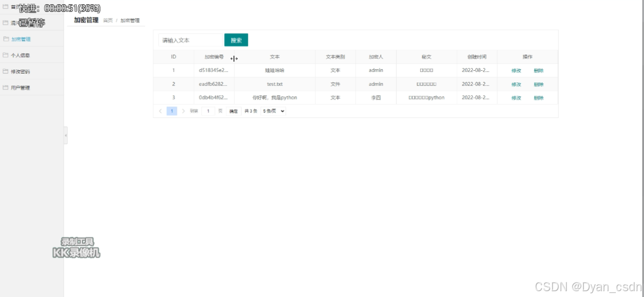Viewport: 644px width, 297px height.
Task: Click the cell d518345e2...
Action: tap(213, 70)
